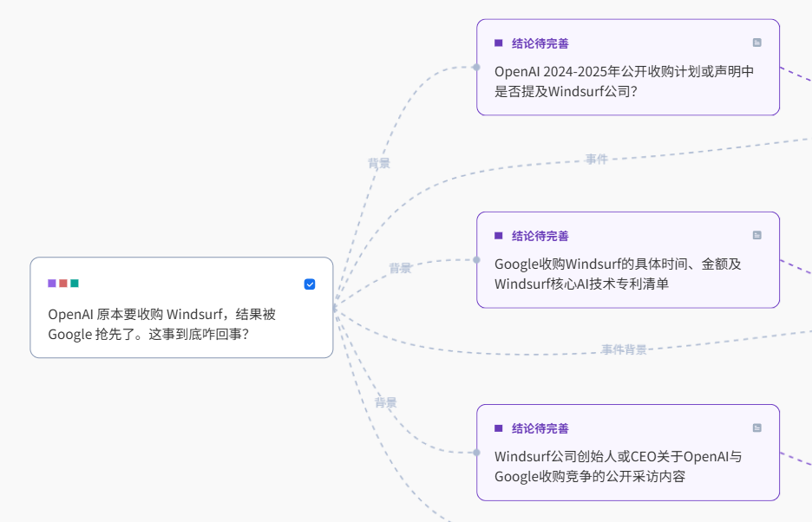Toggle the checkbox on the OpenAI Windsurf question node
Viewport: 812px width, 522px height.
310,284
